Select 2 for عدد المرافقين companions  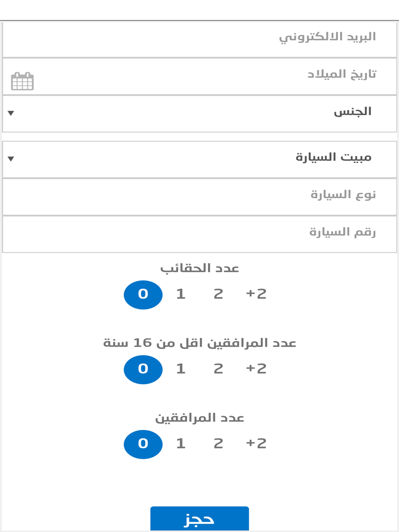point(218,444)
